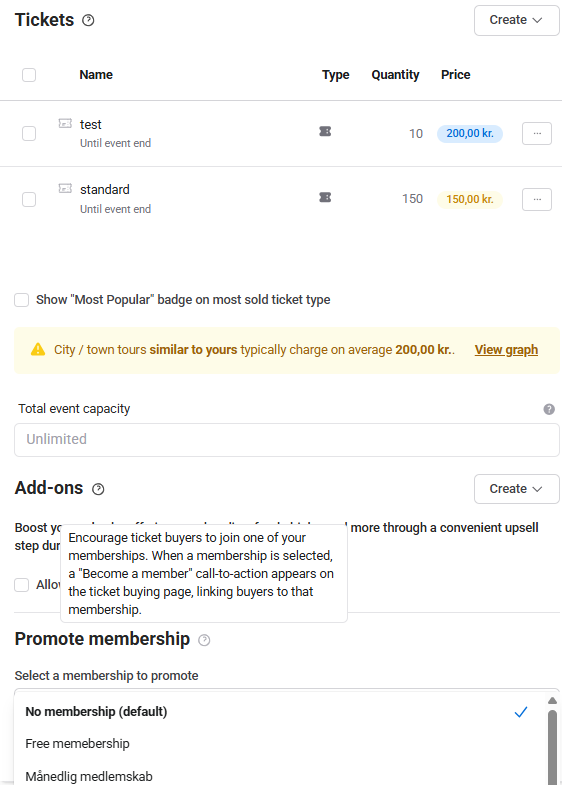Open the View graph link

tap(506, 349)
